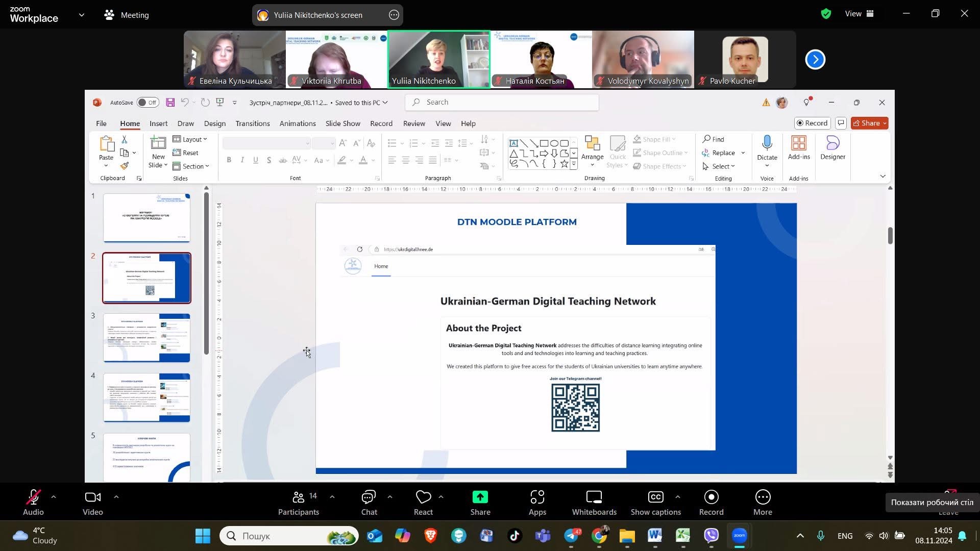Screen dimensions: 980x551
Task: Toggle text Shadow button
Action: [x=269, y=160]
